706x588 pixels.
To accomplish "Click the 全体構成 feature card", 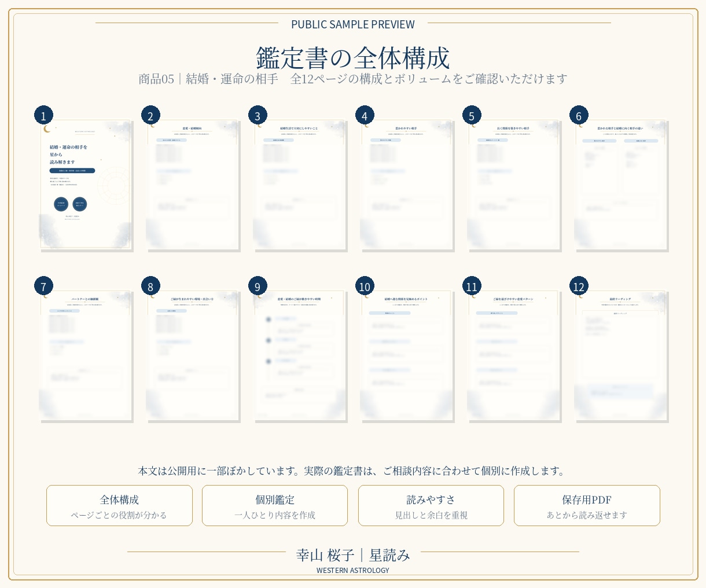I will (119, 506).
